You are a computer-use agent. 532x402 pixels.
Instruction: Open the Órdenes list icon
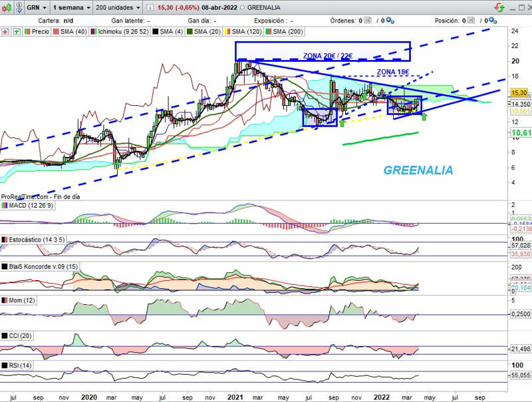(368, 21)
